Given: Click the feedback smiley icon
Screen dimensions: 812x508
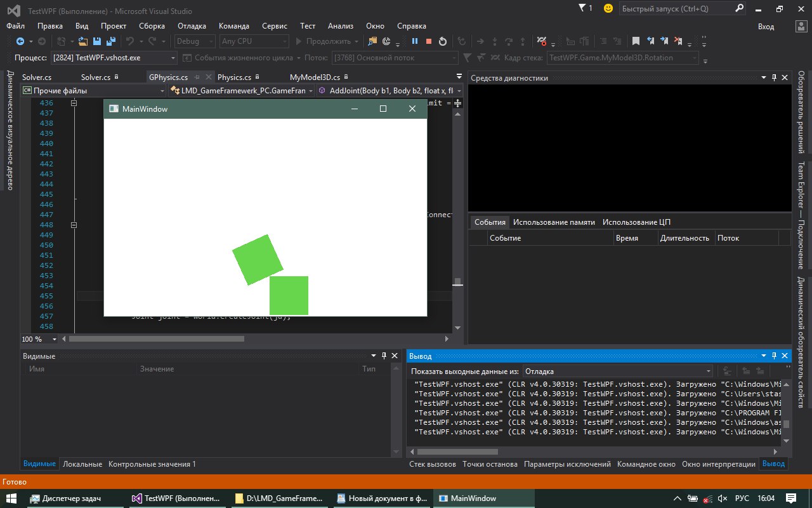Looking at the screenshot, I should pyautogui.click(x=608, y=8).
